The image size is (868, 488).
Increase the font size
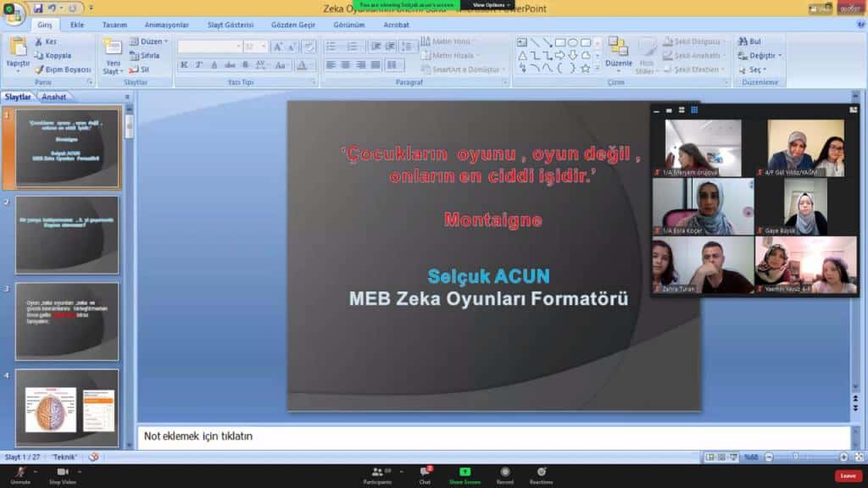pos(278,47)
